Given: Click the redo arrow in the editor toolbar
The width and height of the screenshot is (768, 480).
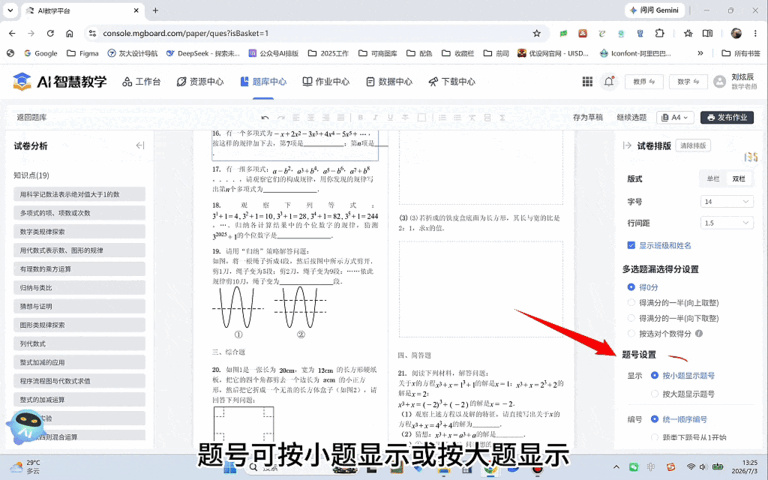Looking at the screenshot, I should 281,118.
